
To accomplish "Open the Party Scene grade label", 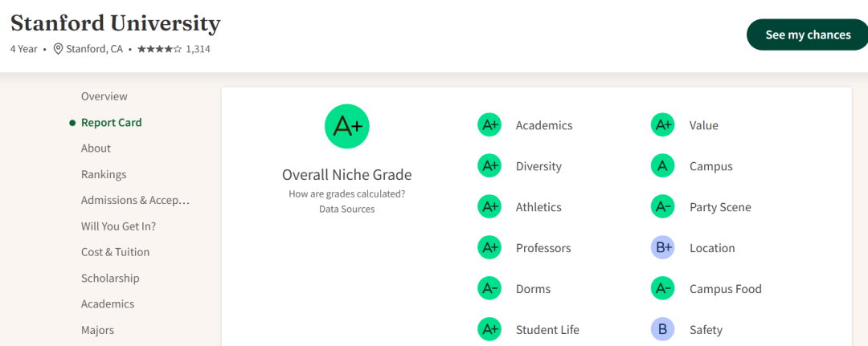I will [x=720, y=207].
